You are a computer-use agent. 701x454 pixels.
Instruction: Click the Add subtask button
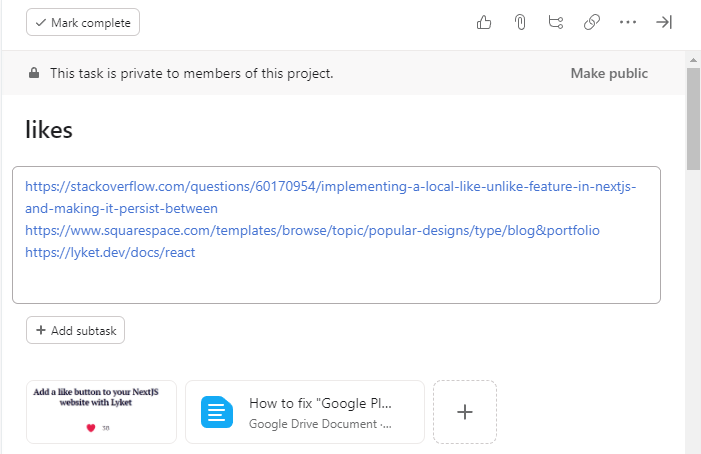pos(76,330)
